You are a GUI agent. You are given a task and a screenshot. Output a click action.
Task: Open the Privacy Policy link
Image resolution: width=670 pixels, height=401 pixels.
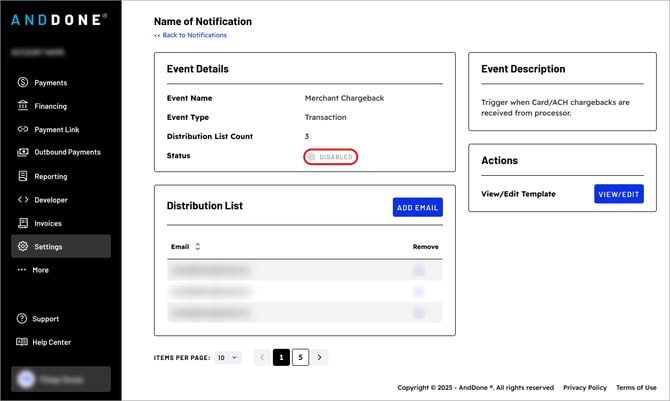click(x=585, y=387)
